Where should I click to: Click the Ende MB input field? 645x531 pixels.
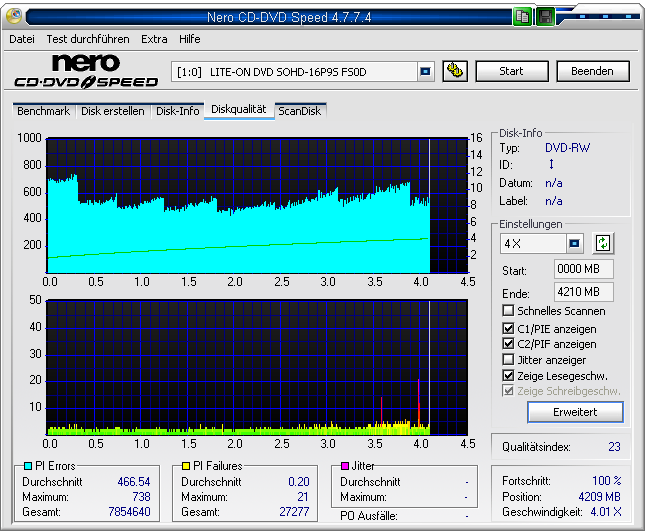[583, 292]
